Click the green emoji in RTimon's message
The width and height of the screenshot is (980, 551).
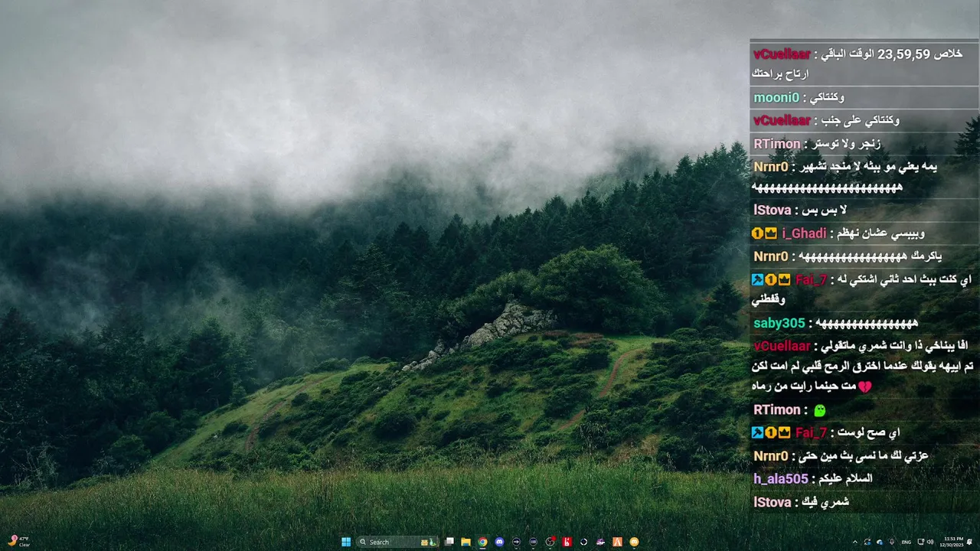point(819,410)
